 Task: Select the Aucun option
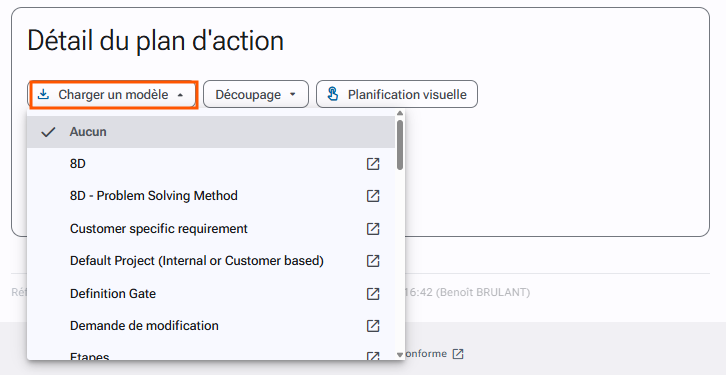coord(211,132)
